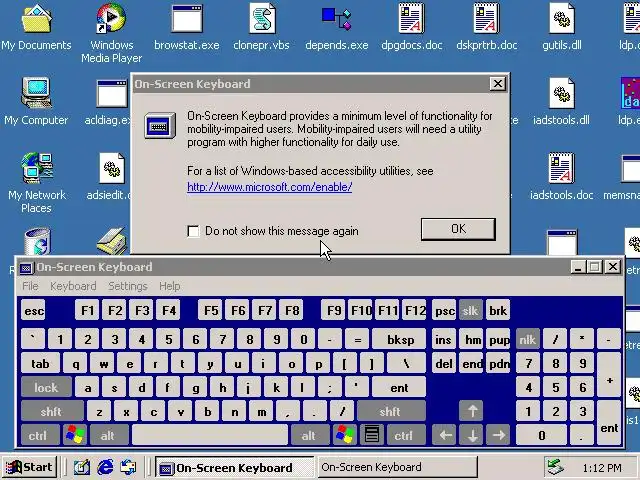Toggle the right ctrl key
Viewport: 640px width, 480px height.
405,435
